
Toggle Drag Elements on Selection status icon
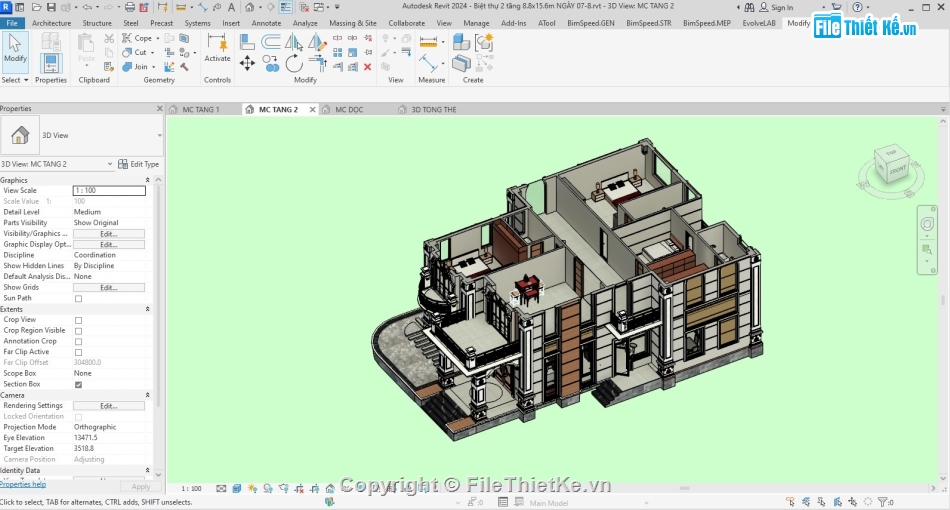pyautogui.click(x=852, y=502)
